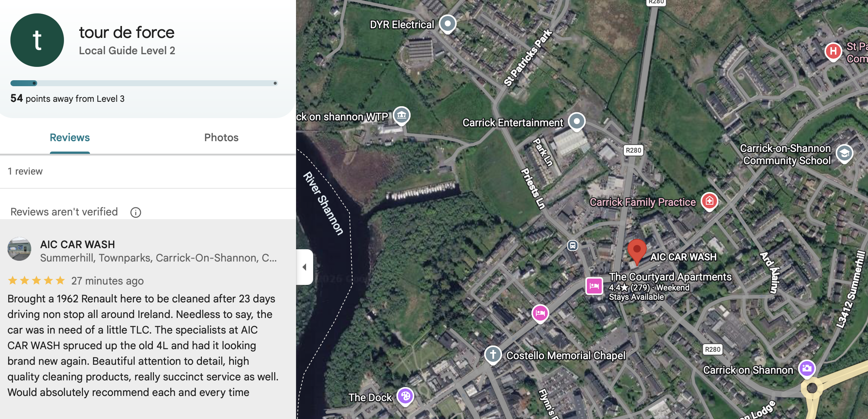Image resolution: width=868 pixels, height=419 pixels.
Task: Open the Carrick on Shannon camera marker
Action: (x=807, y=369)
